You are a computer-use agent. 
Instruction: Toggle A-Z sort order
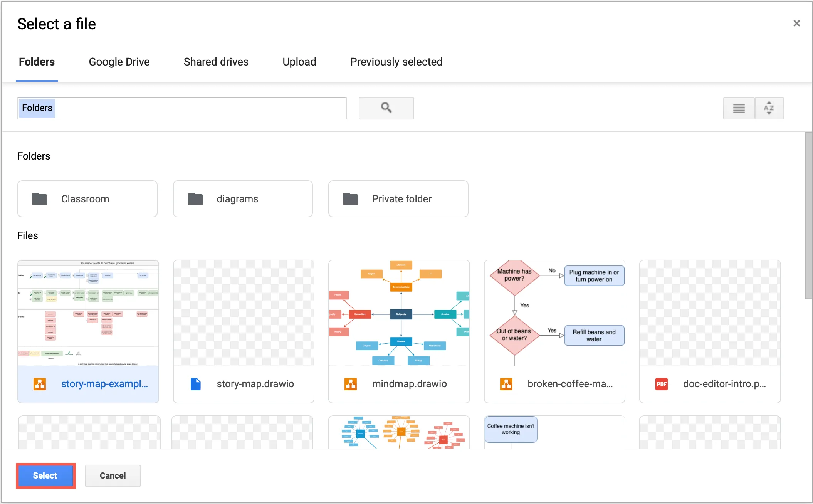[x=769, y=108]
